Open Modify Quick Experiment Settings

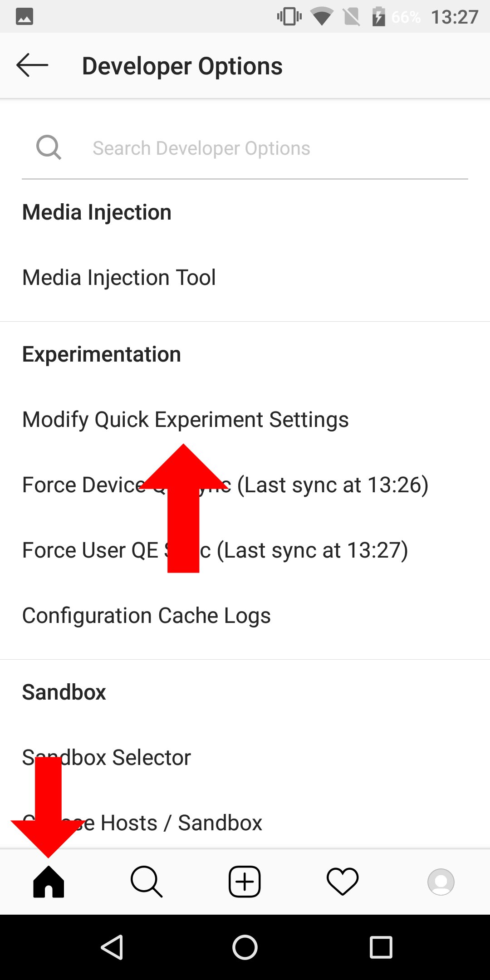point(245,420)
